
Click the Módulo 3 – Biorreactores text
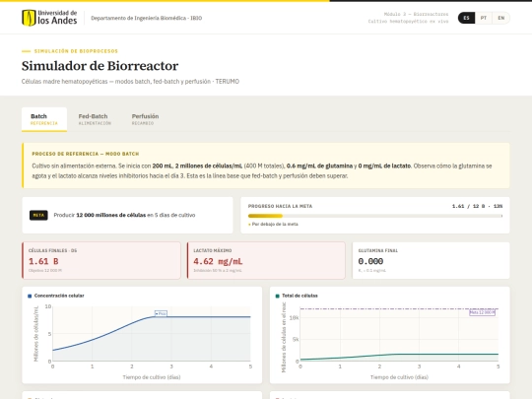416,14
